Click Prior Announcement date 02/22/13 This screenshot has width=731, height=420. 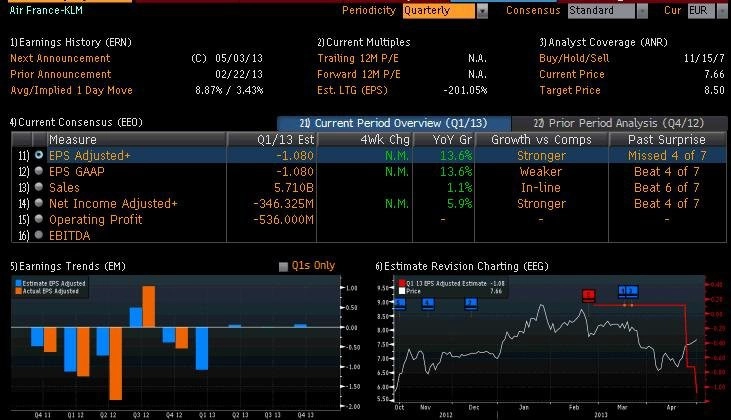(239, 74)
